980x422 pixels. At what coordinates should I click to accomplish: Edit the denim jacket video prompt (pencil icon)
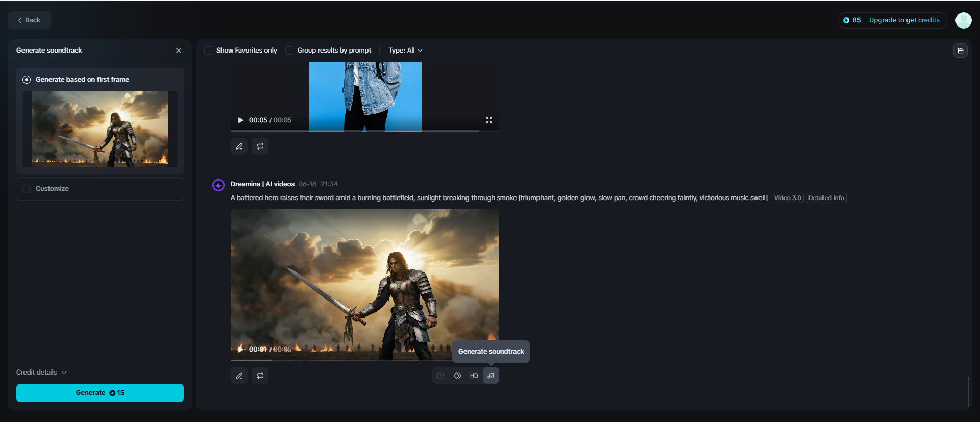[239, 146]
